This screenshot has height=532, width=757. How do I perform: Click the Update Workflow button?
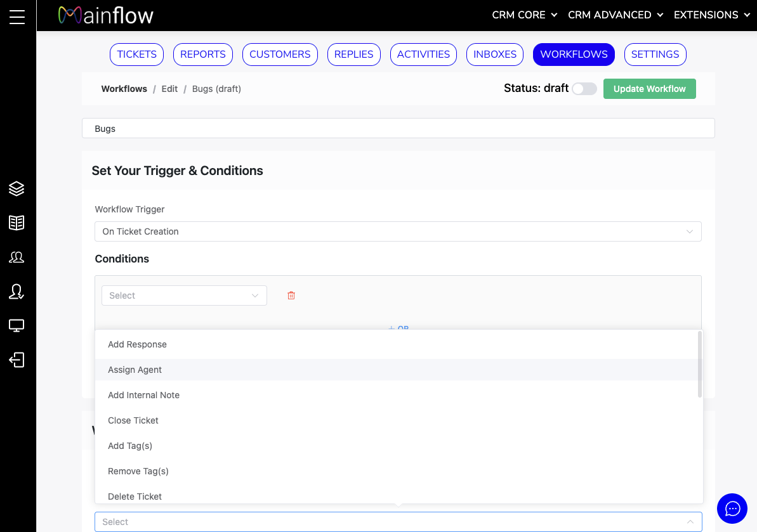pos(649,89)
